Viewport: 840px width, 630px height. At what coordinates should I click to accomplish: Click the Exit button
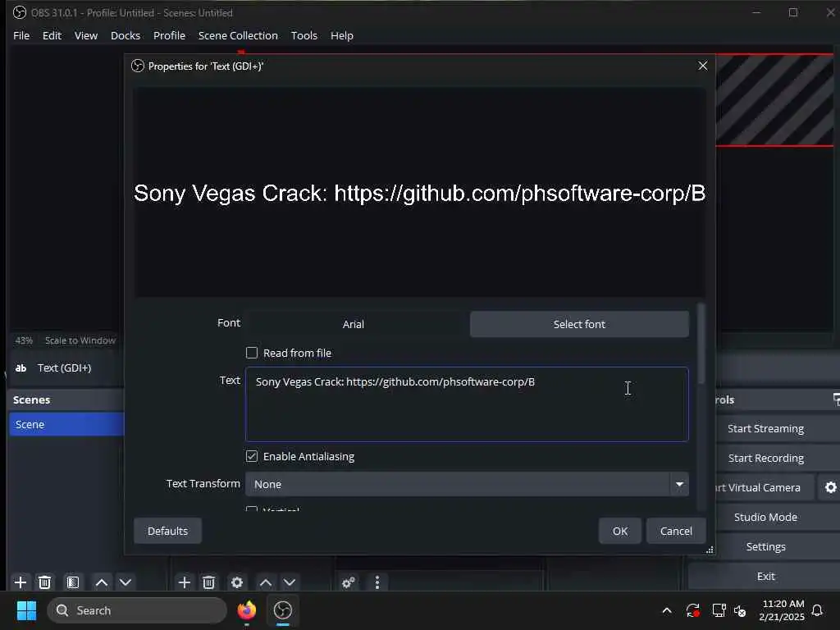[765, 576]
